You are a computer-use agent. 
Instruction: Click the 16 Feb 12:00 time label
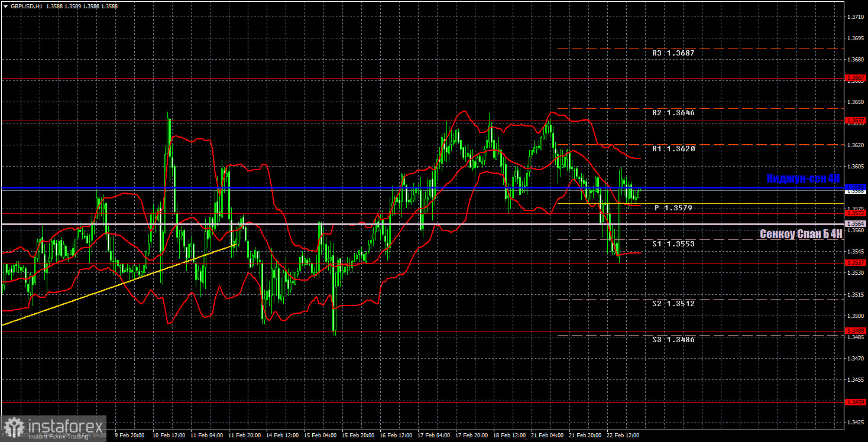click(396, 435)
